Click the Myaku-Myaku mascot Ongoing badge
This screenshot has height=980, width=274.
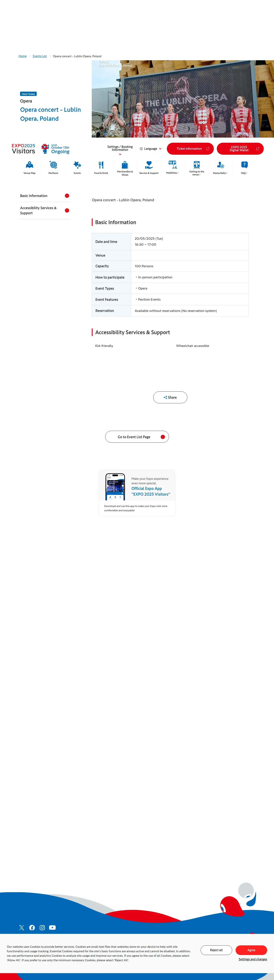coord(55,149)
